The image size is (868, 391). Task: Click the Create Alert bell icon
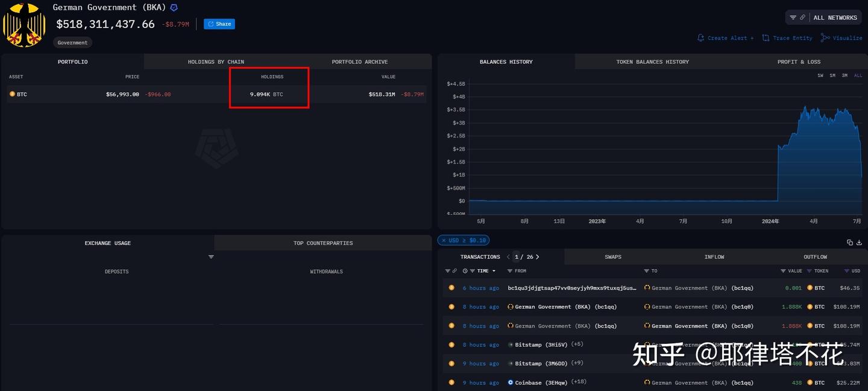(700, 38)
